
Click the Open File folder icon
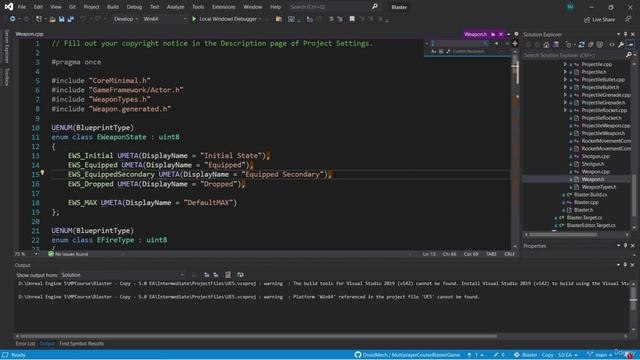[x=52, y=19]
